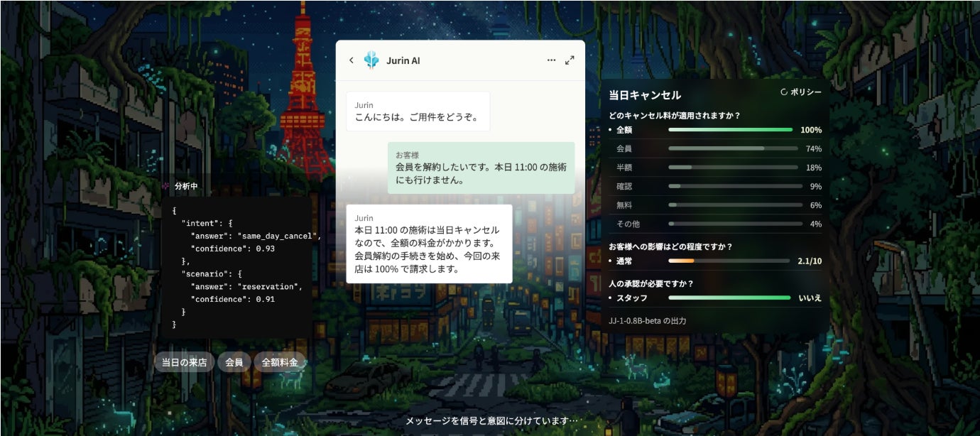Click the 2.1/10 score value
This screenshot has width=980, height=436.
point(810,261)
